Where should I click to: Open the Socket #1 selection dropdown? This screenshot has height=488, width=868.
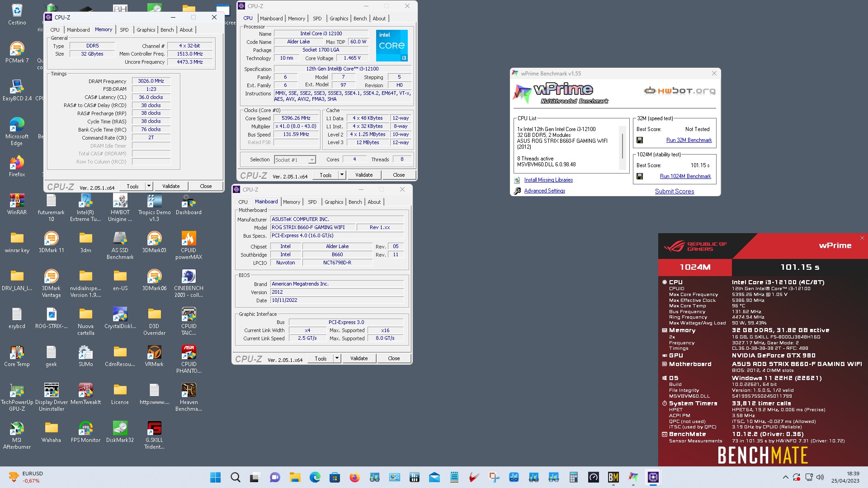[295, 160]
